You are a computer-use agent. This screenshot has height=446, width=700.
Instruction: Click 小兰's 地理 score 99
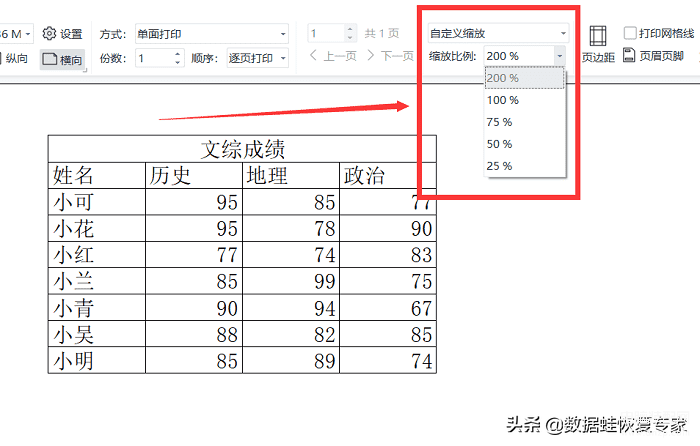click(291, 281)
